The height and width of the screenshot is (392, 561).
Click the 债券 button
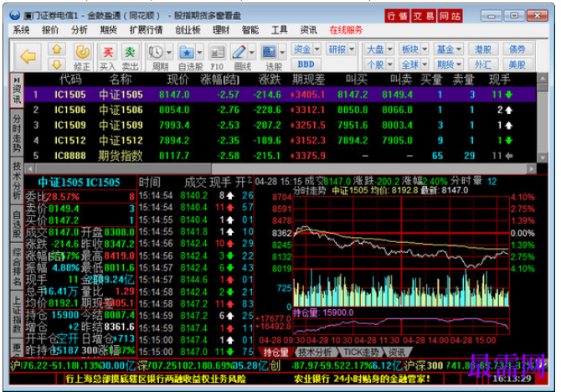[517, 49]
